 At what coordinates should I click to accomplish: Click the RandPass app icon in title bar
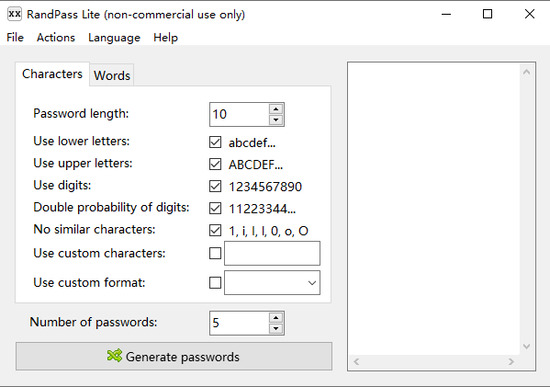pos(14,14)
